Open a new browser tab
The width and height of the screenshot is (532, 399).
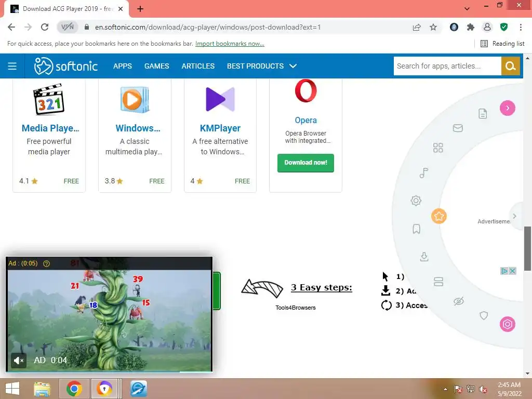[x=140, y=9]
